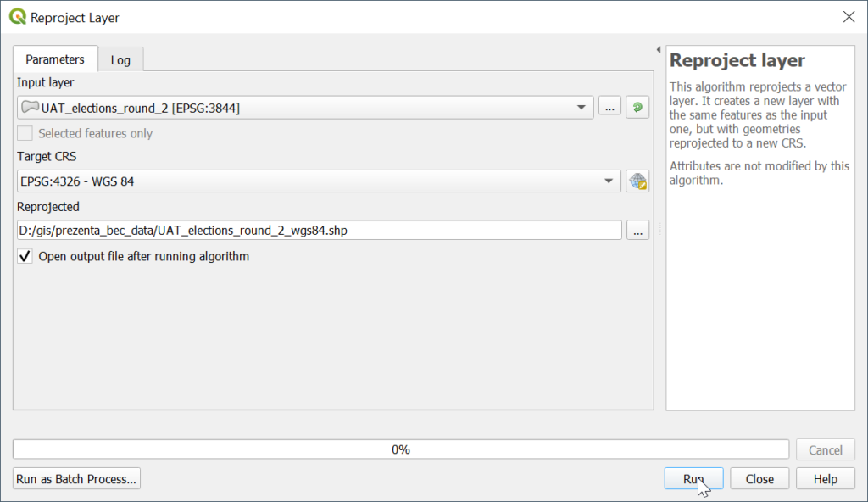Expand the Target CRS dropdown arrow
The image size is (868, 502).
[x=609, y=181]
